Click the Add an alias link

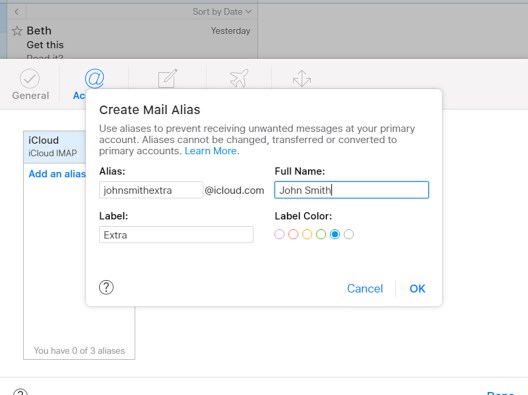tap(57, 174)
